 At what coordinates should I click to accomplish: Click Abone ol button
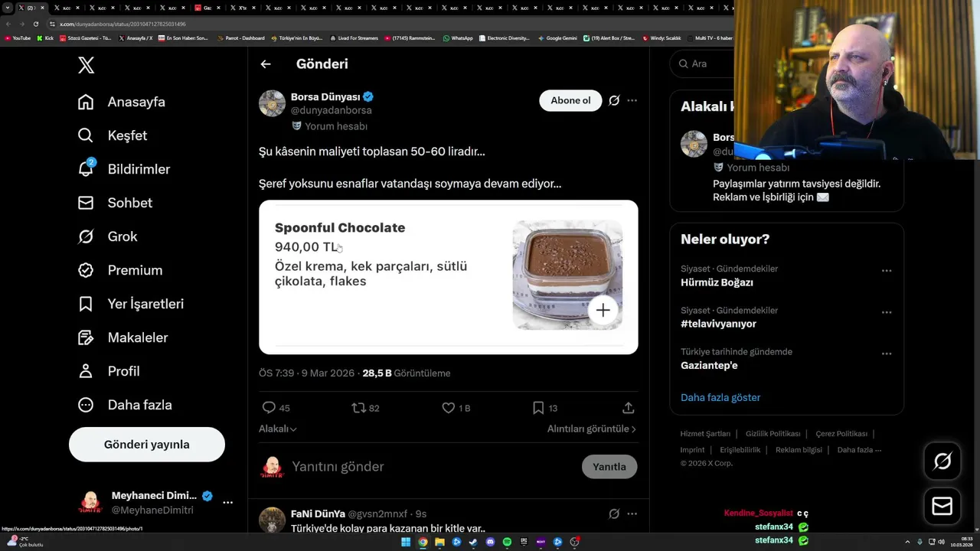click(x=570, y=100)
